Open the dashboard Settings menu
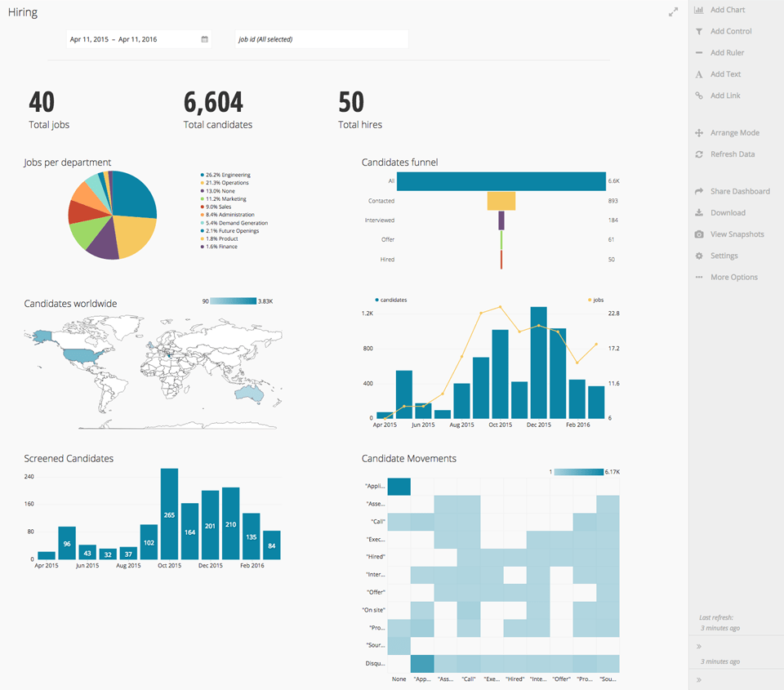Viewport: 784px width, 690px height. point(698,256)
